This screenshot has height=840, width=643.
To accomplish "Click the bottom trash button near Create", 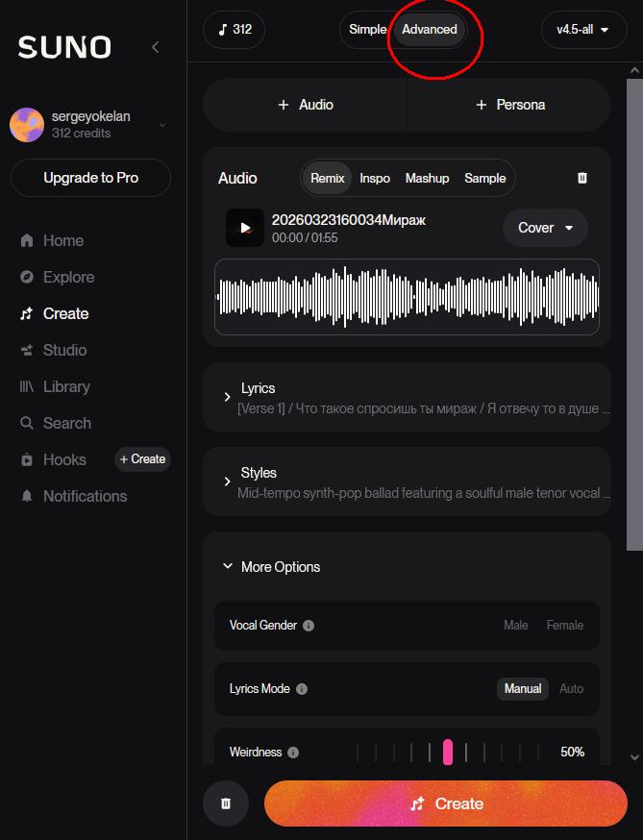I will [226, 803].
